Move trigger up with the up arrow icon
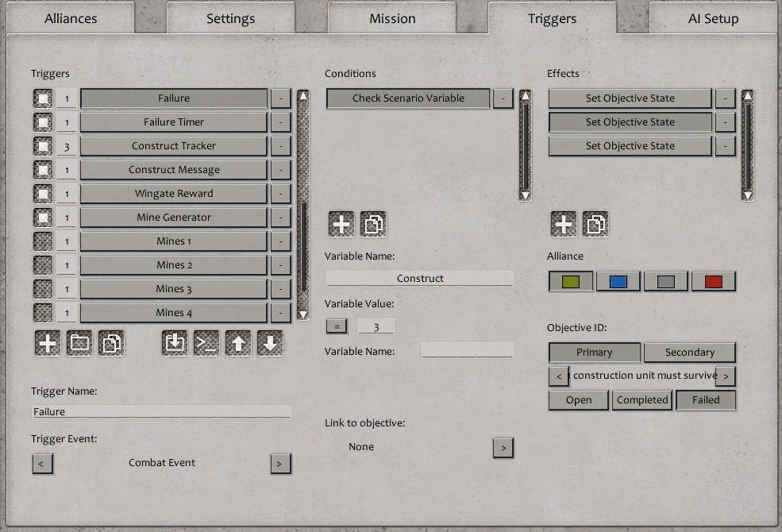Image resolution: width=782 pixels, height=532 pixels. tap(238, 343)
